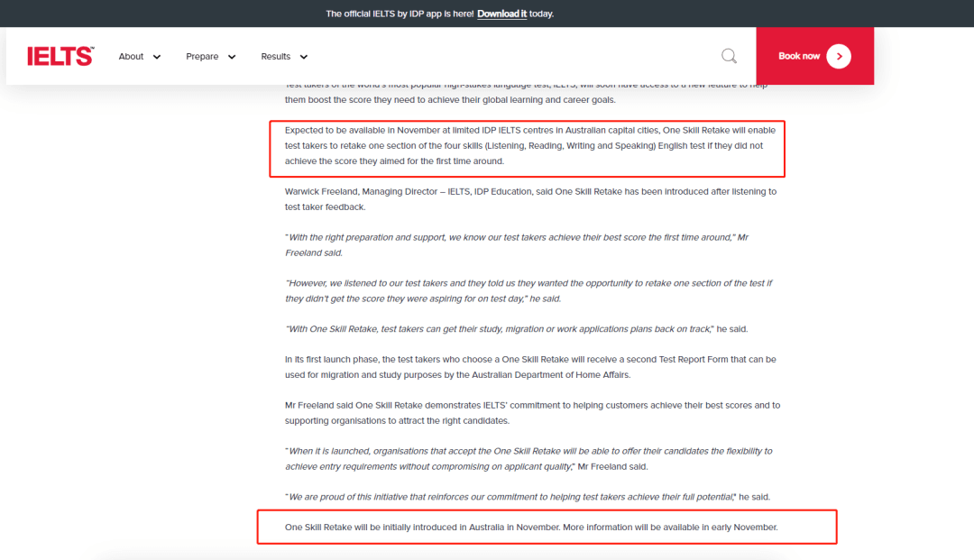Click quote starting "With the right preparation and support"
This screenshot has width=974, height=560.
pyautogui.click(x=517, y=245)
